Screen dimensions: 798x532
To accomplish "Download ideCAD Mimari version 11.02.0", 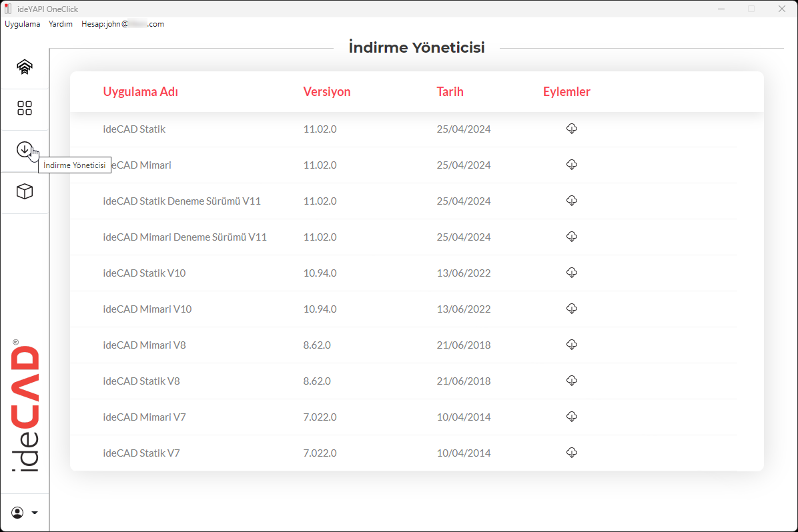I will point(571,165).
